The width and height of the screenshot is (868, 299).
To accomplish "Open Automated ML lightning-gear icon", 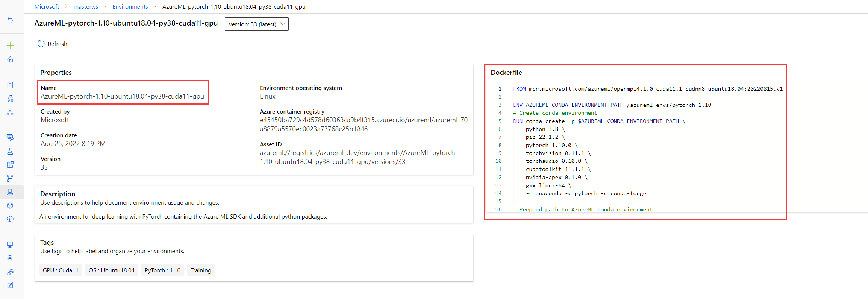I will coord(10,99).
